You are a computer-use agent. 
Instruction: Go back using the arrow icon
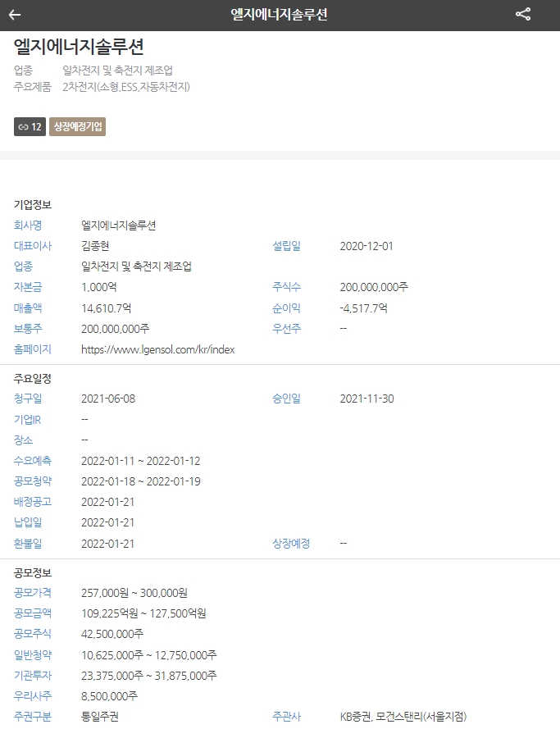pyautogui.click(x=15, y=15)
